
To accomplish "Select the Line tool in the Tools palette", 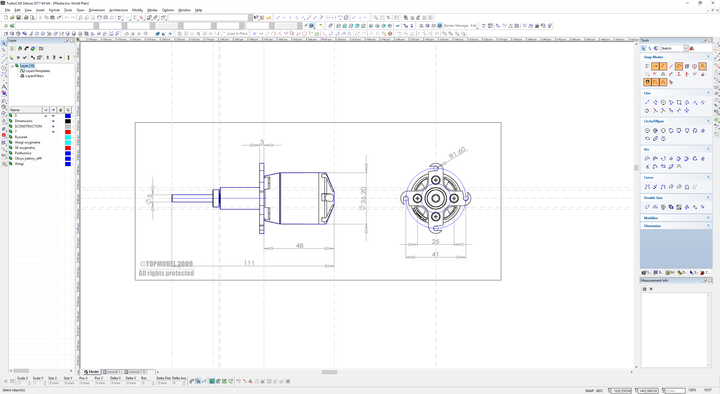I will coord(647,102).
